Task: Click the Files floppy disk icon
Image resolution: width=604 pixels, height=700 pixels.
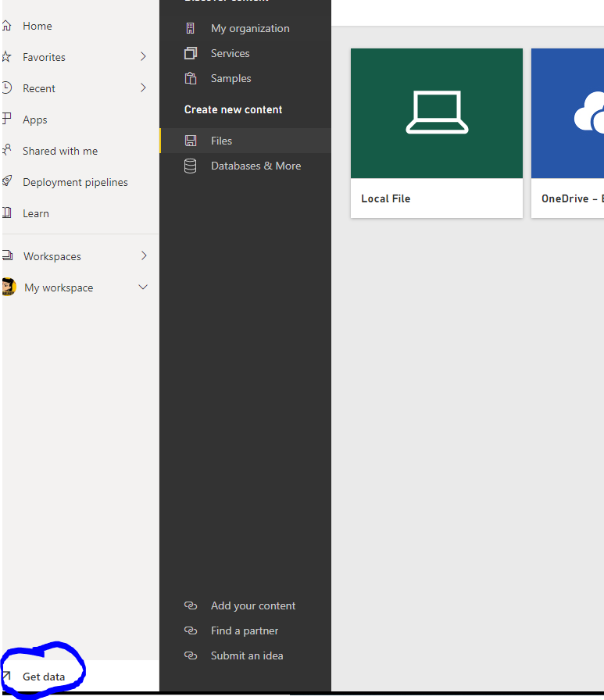Action: click(x=191, y=141)
